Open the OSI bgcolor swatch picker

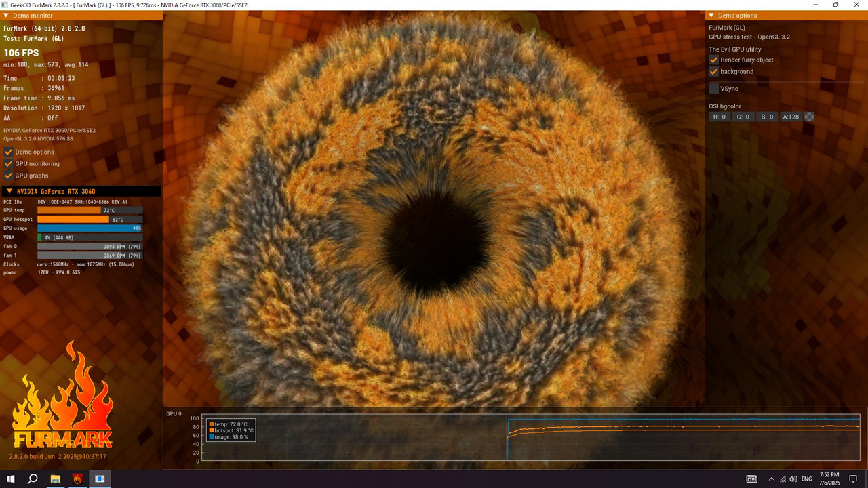point(808,117)
